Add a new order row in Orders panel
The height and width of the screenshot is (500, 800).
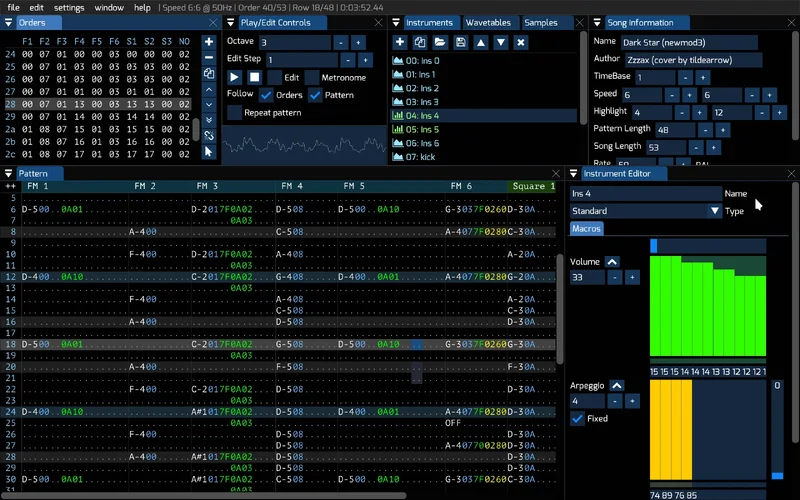[209, 42]
